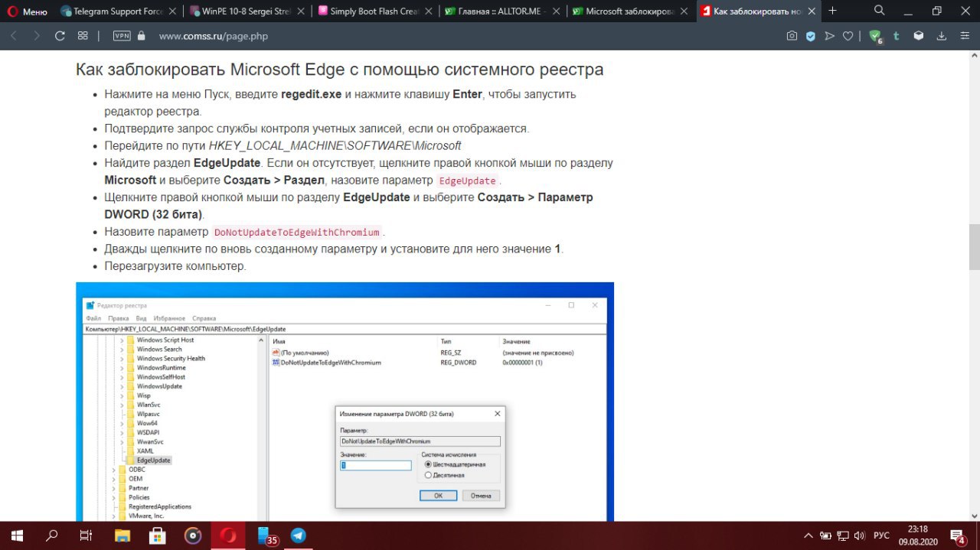Image resolution: width=980 pixels, height=550 pixels.
Task: Open Windows taskbar search
Action: 52,535
